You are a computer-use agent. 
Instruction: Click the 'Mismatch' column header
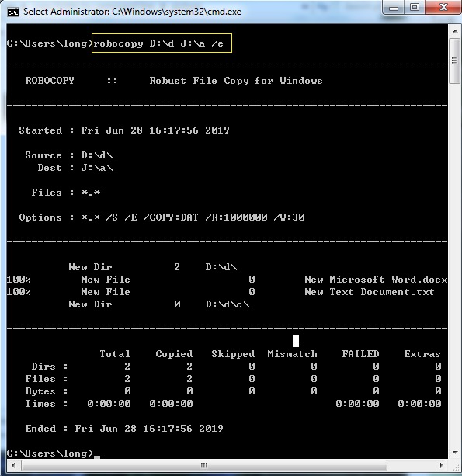coord(292,354)
